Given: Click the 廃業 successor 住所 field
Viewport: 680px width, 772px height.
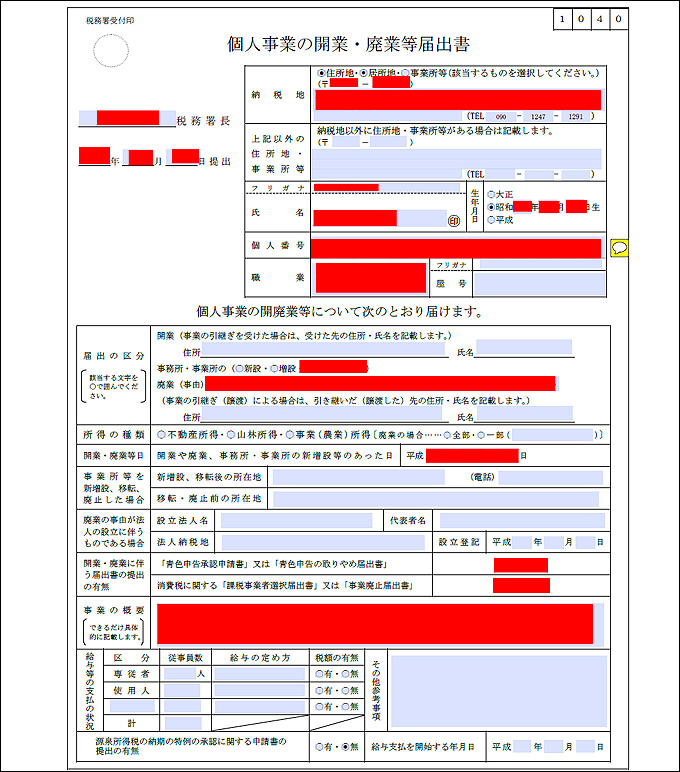Looking at the screenshot, I should pos(324,415).
